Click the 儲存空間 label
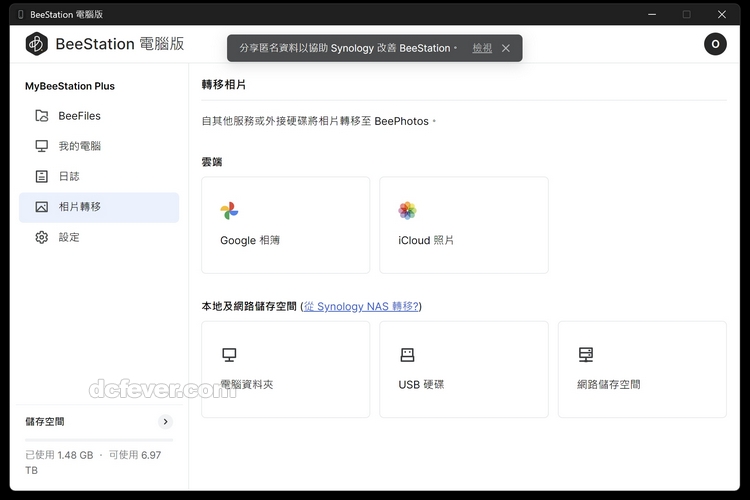 pos(45,422)
